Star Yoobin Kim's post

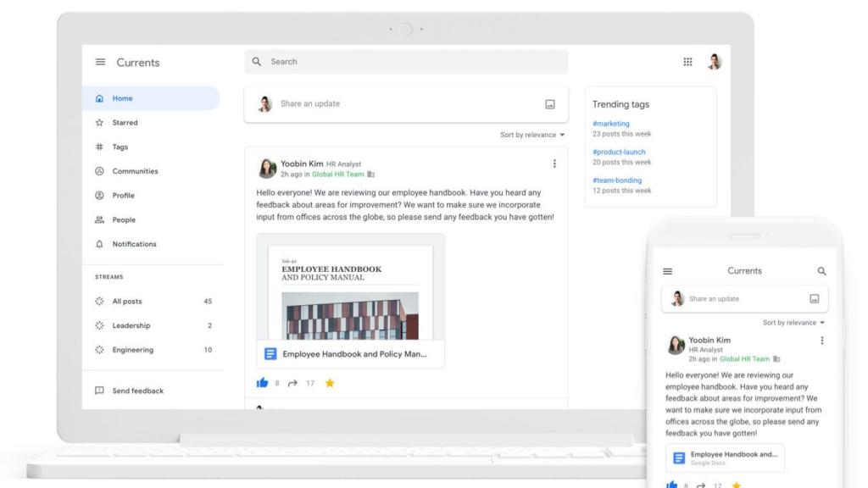[329, 382]
